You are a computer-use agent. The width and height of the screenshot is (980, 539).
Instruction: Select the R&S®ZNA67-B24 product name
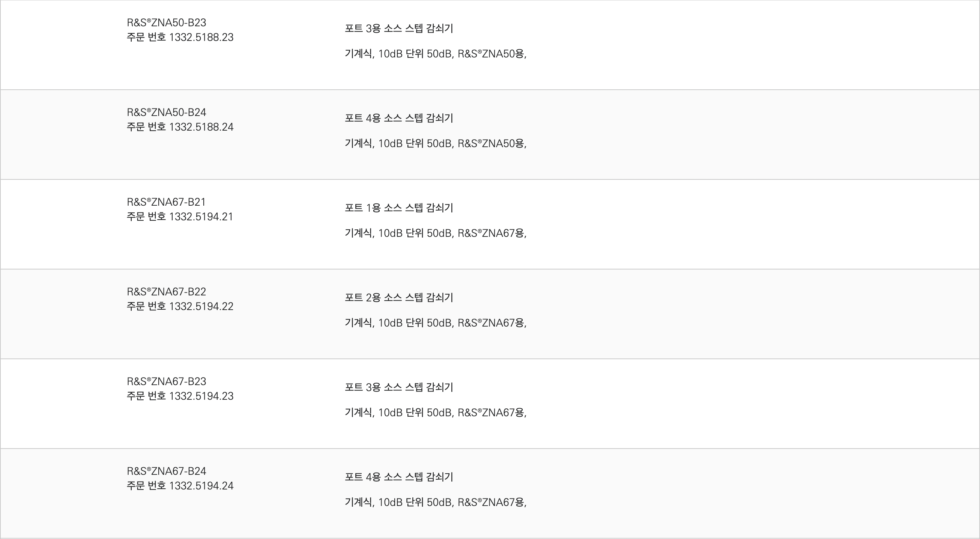166,471
